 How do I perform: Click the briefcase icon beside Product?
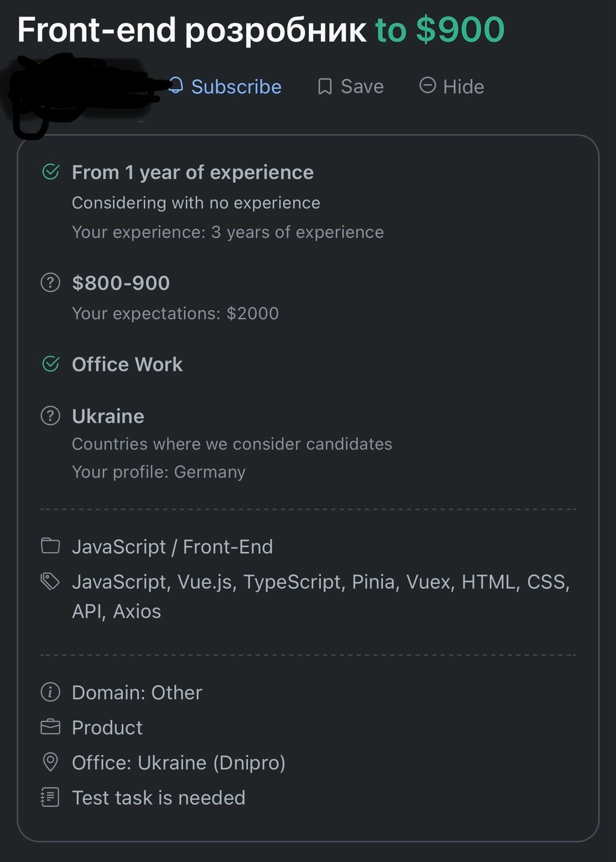point(50,727)
